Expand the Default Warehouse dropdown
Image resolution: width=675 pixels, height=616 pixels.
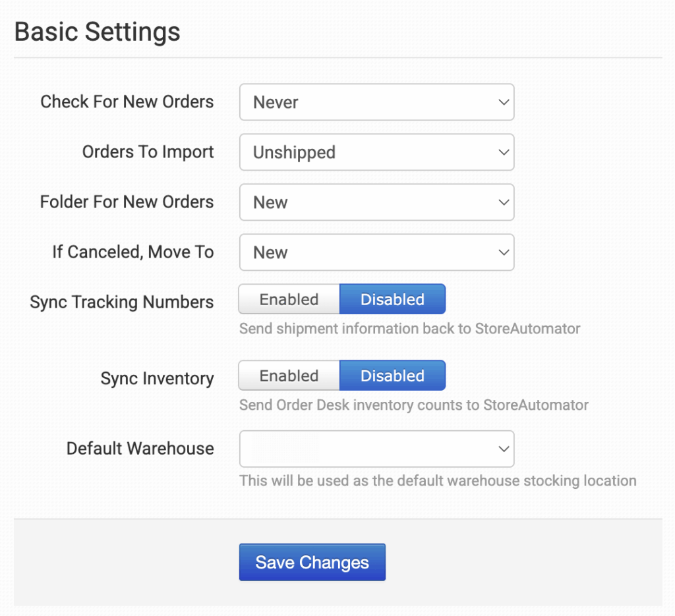click(376, 449)
